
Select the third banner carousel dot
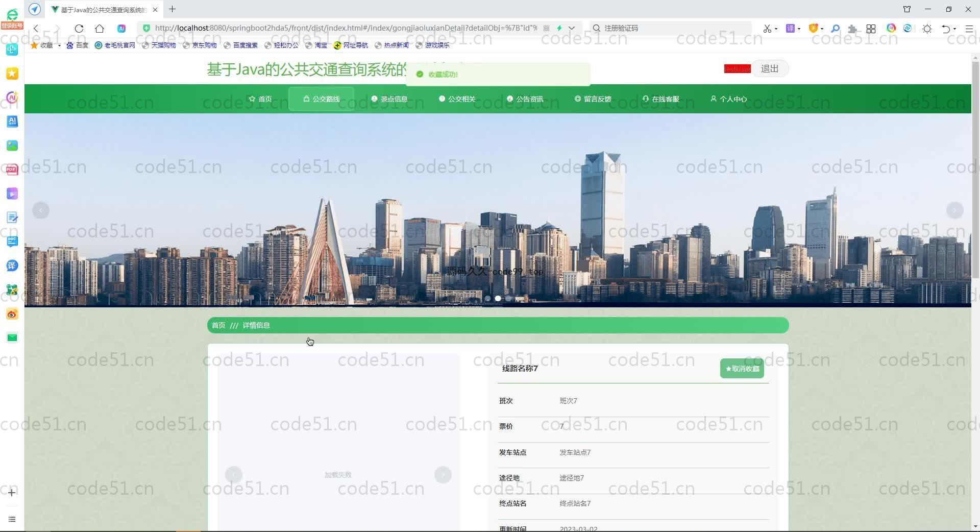508,299
